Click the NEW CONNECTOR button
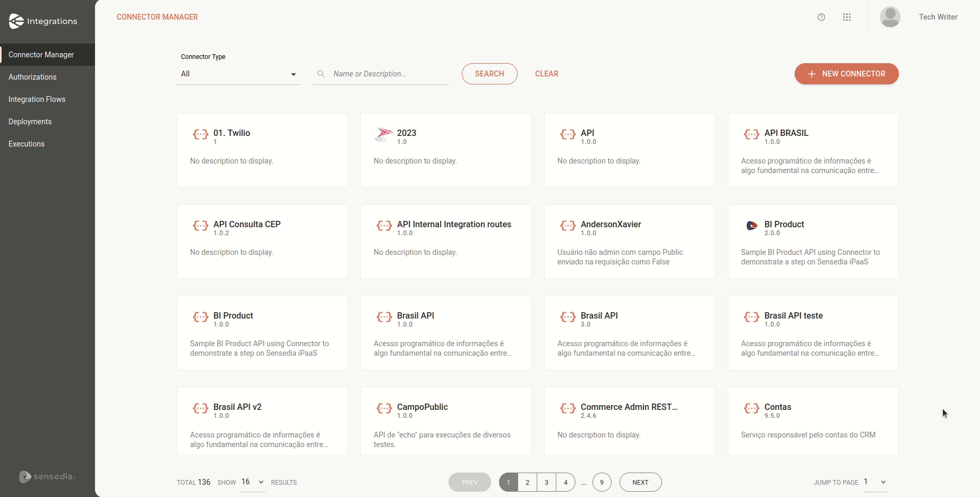This screenshot has height=497, width=980. pyautogui.click(x=846, y=74)
